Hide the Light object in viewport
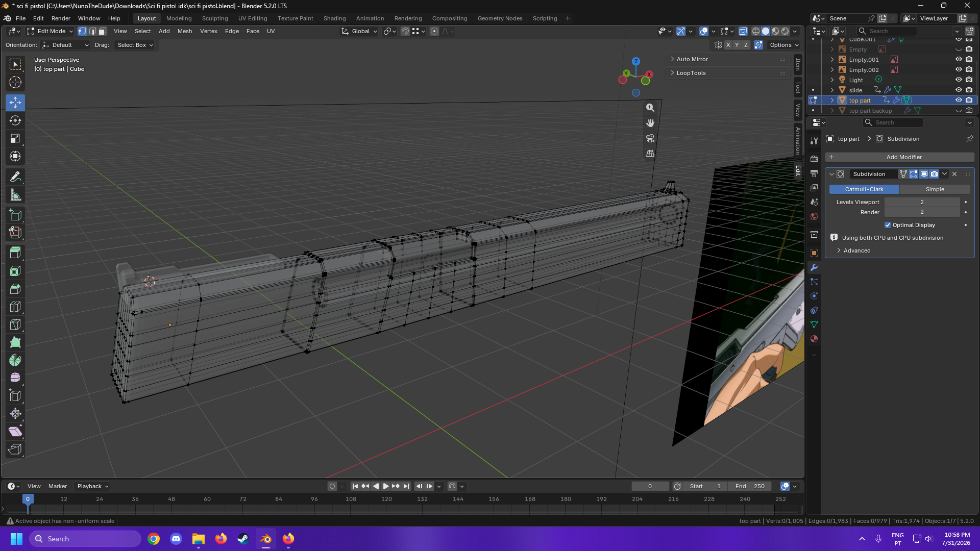This screenshot has width=980, height=551. [x=959, y=80]
